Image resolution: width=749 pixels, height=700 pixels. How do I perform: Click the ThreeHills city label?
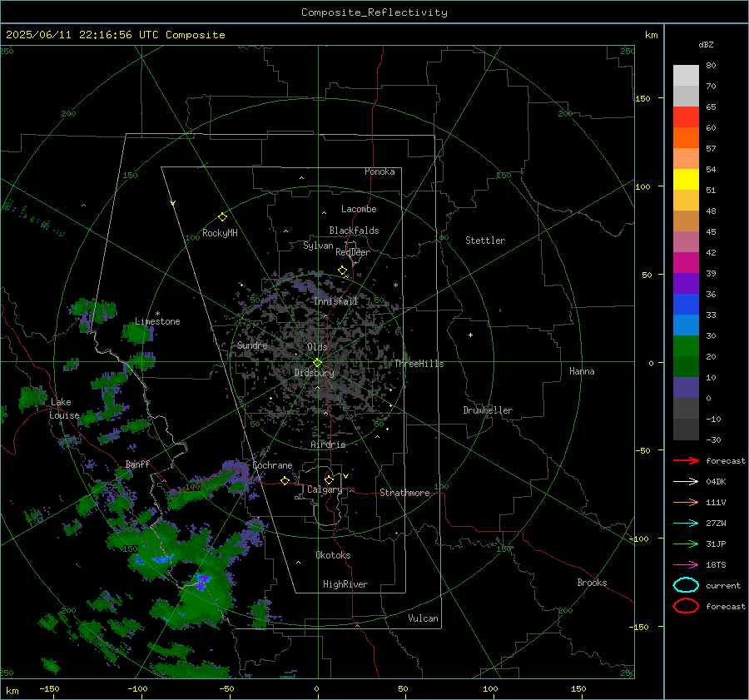tap(419, 364)
